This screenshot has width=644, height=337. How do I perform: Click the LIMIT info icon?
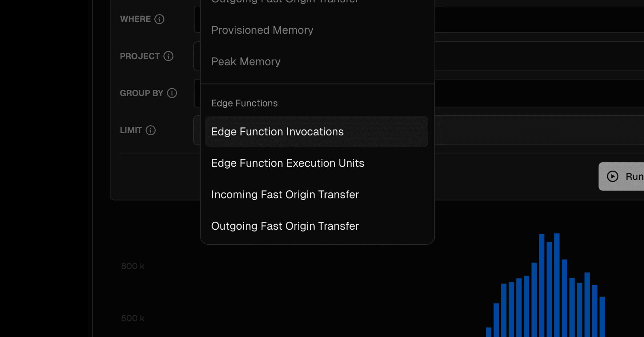tap(151, 130)
